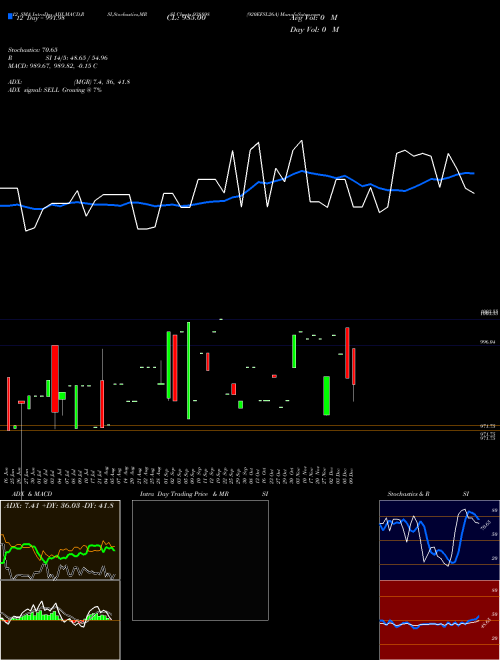The width and height of the screenshot is (500, 660).
Task: Click the 'Stochastics & R' panel title
Action: [408, 494]
